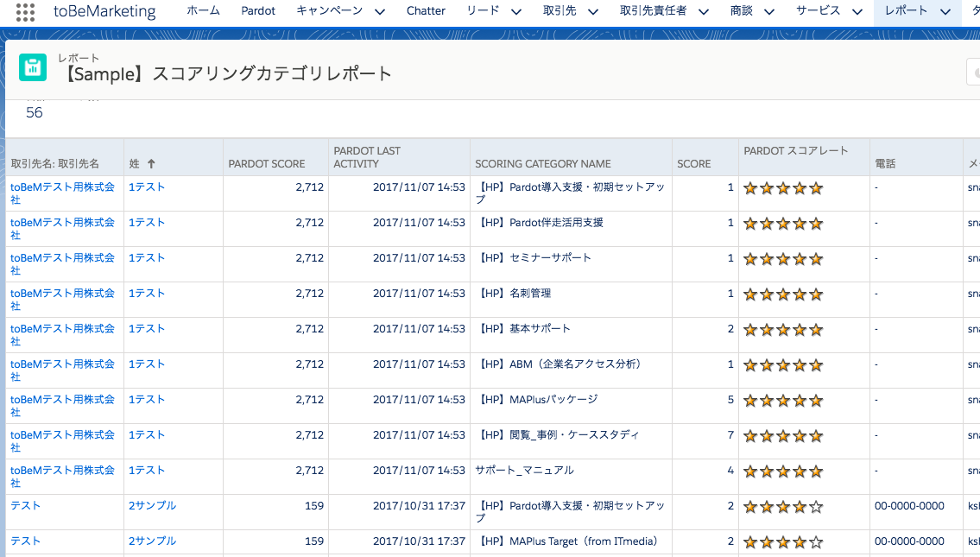The width and height of the screenshot is (980, 557).
Task: Click toBeMarketing app name
Action: tap(105, 11)
